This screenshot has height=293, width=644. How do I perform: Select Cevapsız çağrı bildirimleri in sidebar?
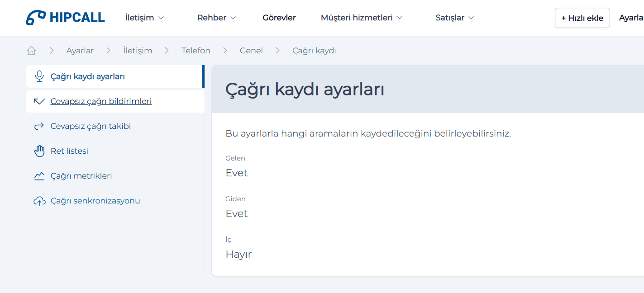point(101,101)
